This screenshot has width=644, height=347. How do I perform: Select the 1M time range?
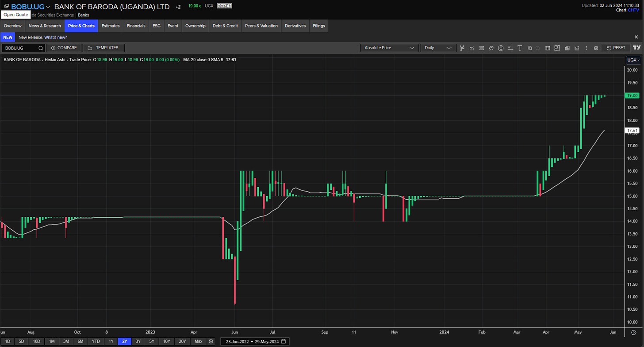click(52, 341)
